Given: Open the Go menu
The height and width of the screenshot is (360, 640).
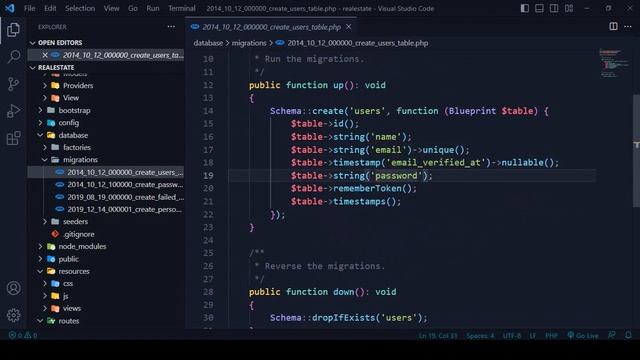Looking at the screenshot, I should pos(133,8).
